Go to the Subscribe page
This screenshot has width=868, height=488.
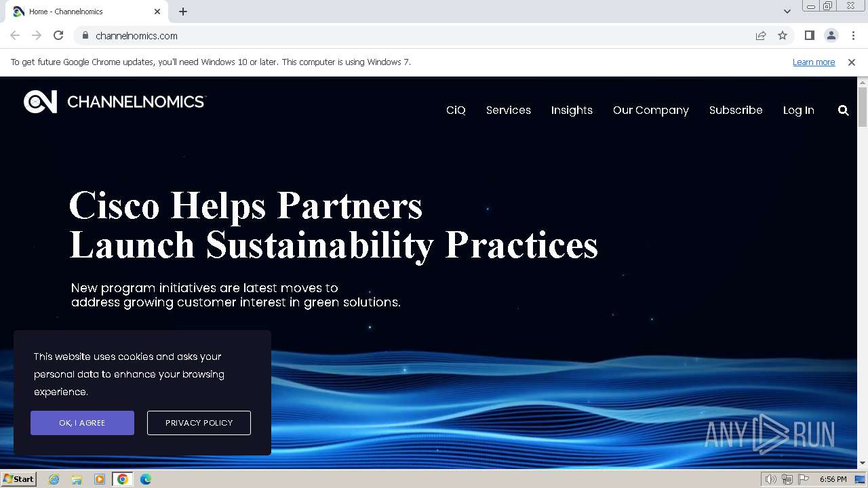(x=736, y=110)
